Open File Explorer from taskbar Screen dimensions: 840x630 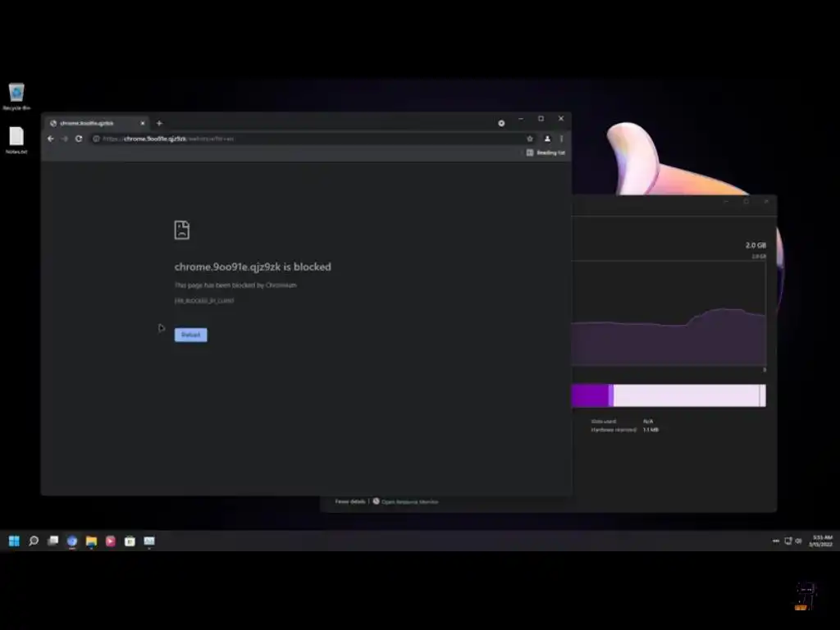(x=92, y=541)
